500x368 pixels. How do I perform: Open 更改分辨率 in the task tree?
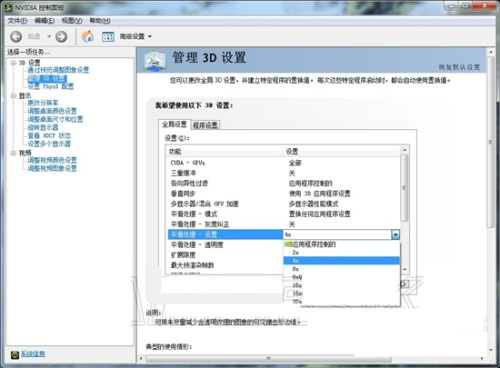[43, 103]
